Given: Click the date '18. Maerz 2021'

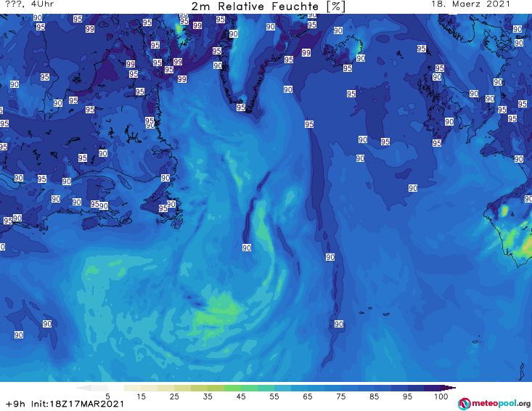Looking at the screenshot, I should point(470,4).
